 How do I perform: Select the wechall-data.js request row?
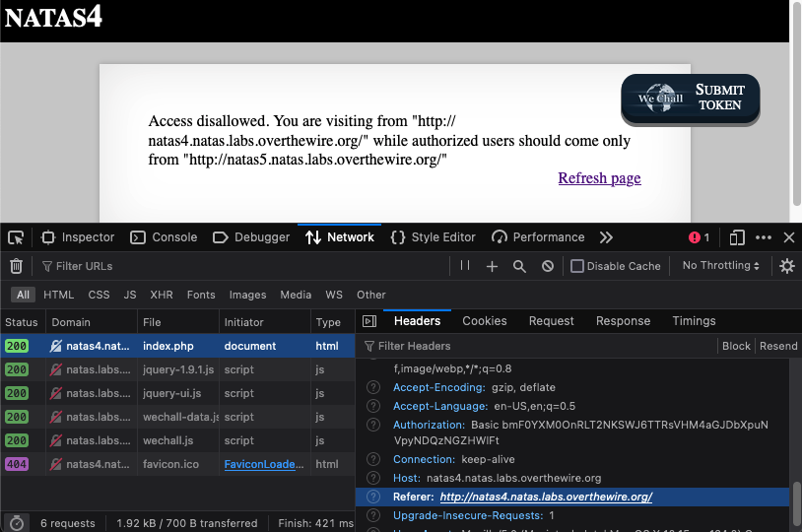pos(177,417)
